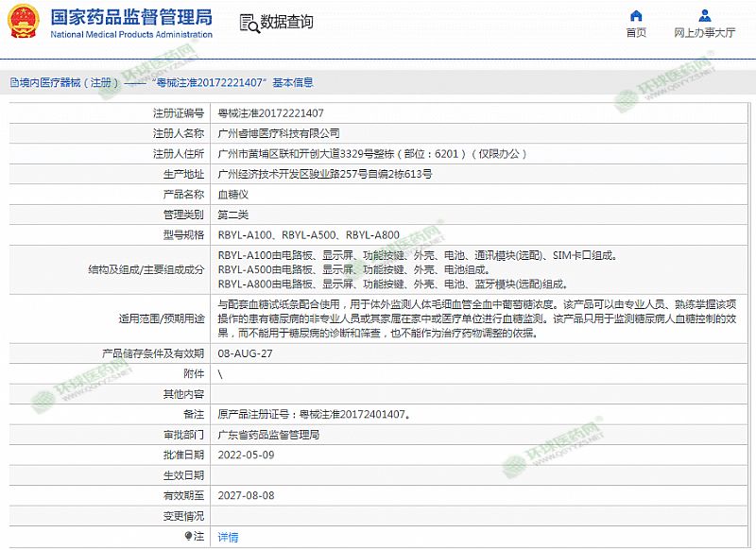Image resolution: width=756 pixels, height=550 pixels.
Task: Go to 首页 via its text label
Action: (x=636, y=33)
